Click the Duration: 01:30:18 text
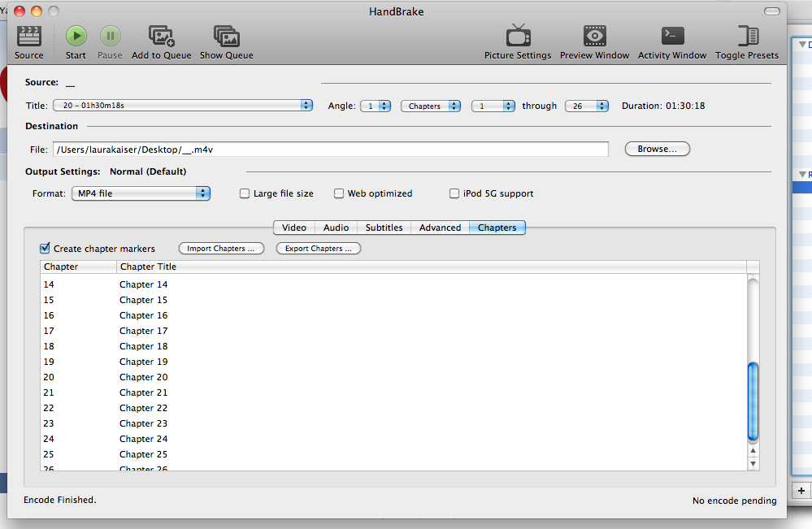812x529 pixels. pos(663,106)
